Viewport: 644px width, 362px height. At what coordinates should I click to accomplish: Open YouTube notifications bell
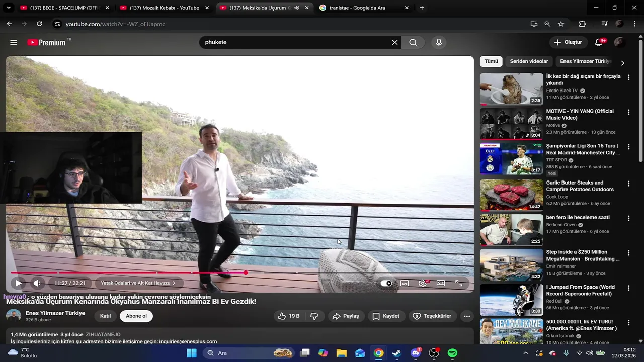click(x=599, y=43)
